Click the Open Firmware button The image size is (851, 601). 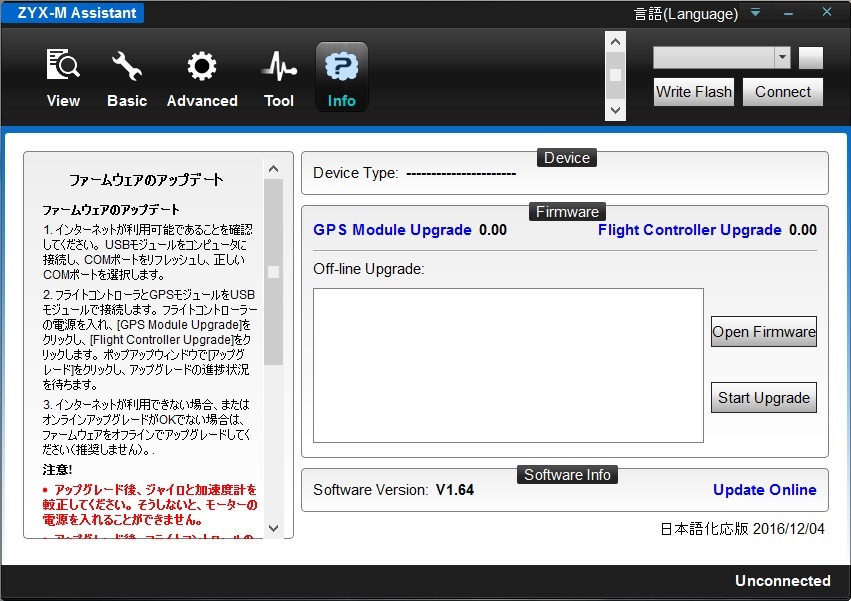click(x=764, y=332)
